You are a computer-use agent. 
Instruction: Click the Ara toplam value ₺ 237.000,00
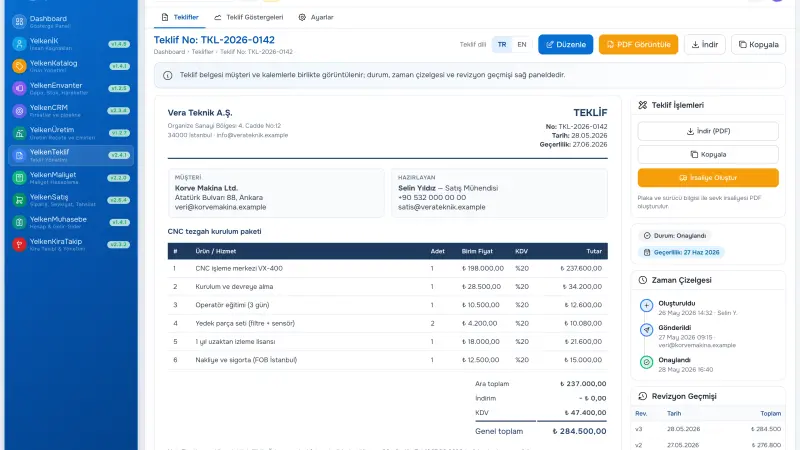point(583,384)
